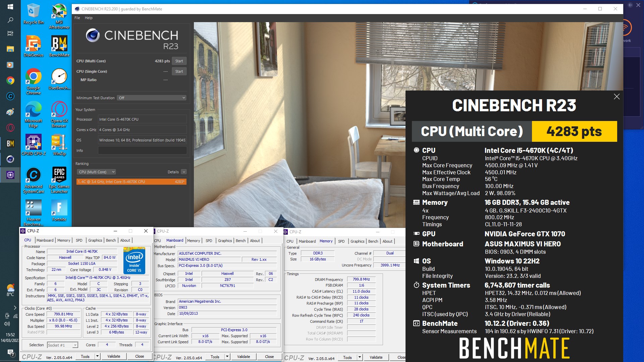Screen dimensions: 644x362
Task: Open Minimum Test Duration dropdown
Action: click(152, 98)
